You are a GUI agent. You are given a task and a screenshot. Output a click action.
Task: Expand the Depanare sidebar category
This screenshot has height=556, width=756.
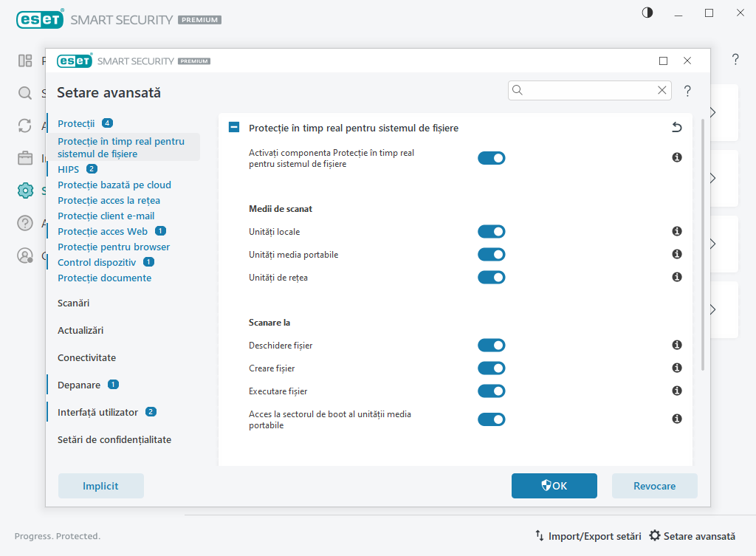[79, 385]
